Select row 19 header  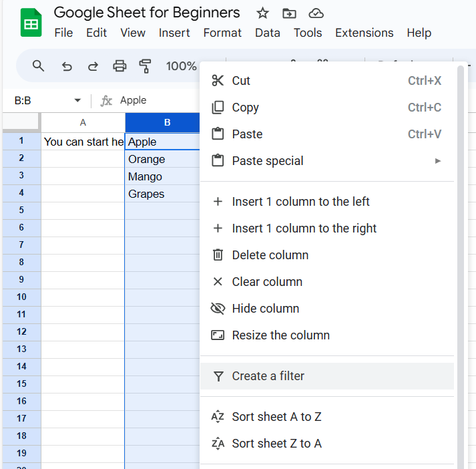point(21,454)
